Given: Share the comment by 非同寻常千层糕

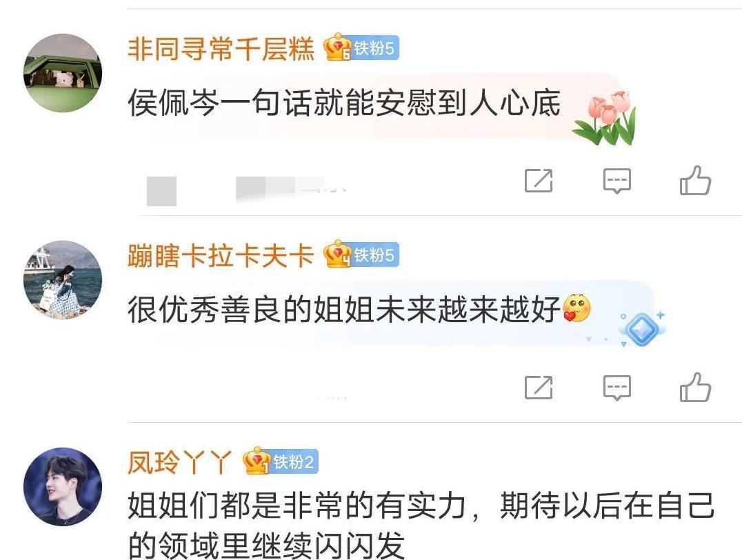Looking at the screenshot, I should 539,181.
